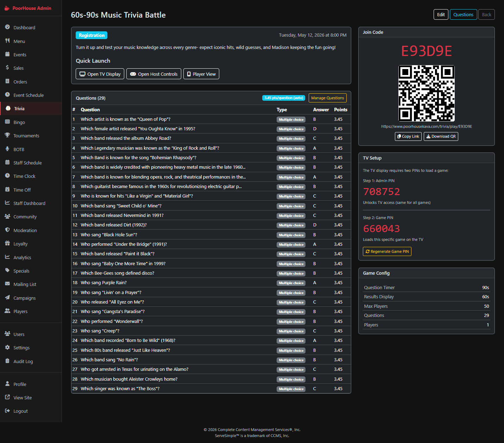The width and height of the screenshot is (504, 443).
Task: Click the Tournaments trophy icon
Action: click(x=7, y=135)
